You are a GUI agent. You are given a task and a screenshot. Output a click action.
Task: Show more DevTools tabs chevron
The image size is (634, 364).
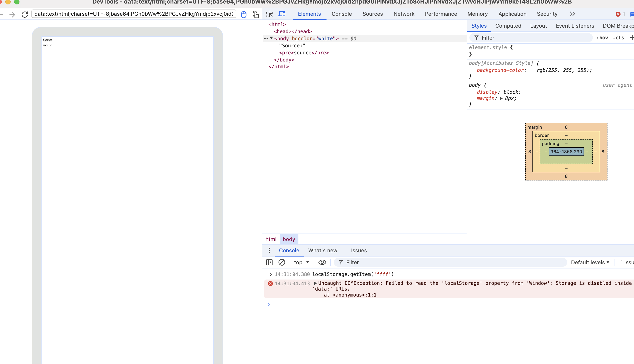[x=572, y=14]
